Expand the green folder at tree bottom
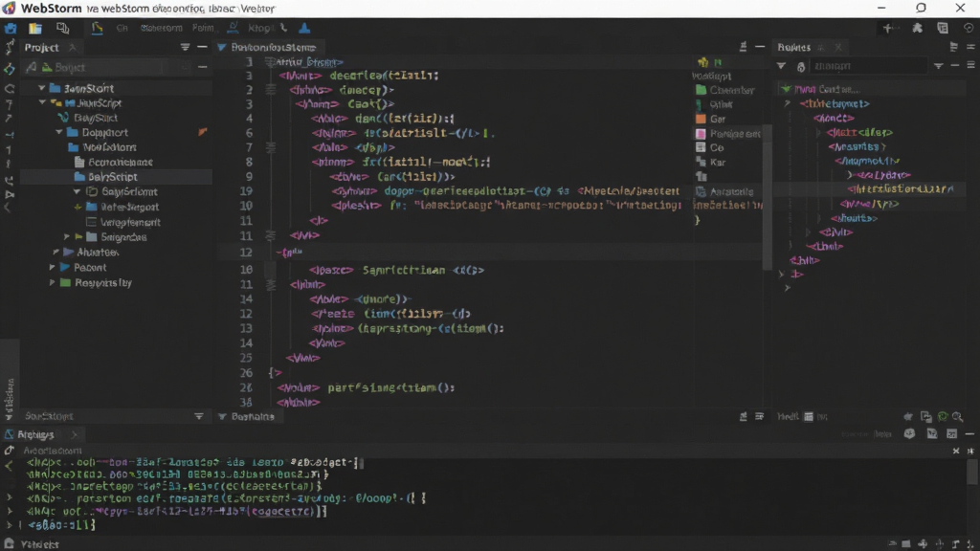This screenshot has width=980, height=551. tap(53, 283)
